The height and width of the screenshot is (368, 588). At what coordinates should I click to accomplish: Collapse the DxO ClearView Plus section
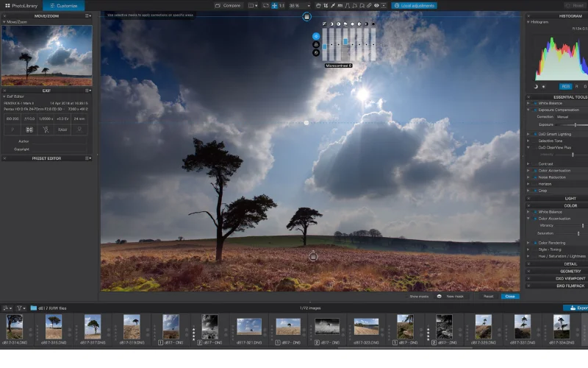click(x=528, y=148)
